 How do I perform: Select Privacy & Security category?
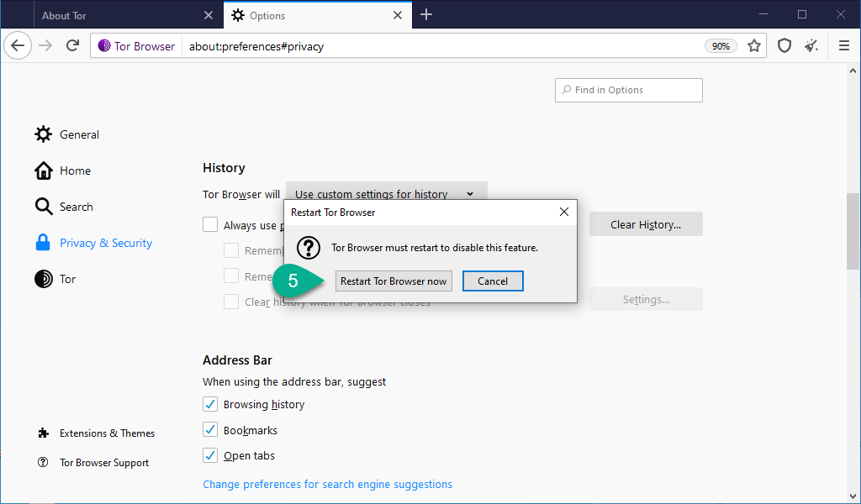(x=93, y=243)
